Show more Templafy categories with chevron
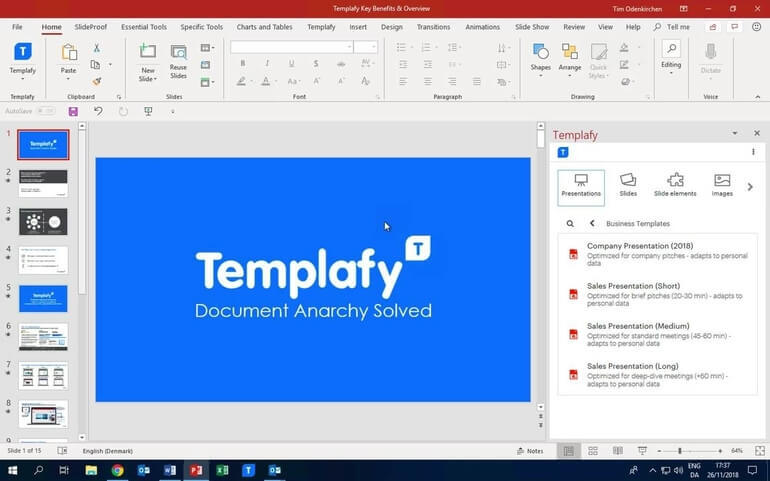770x481 pixels. coord(750,187)
